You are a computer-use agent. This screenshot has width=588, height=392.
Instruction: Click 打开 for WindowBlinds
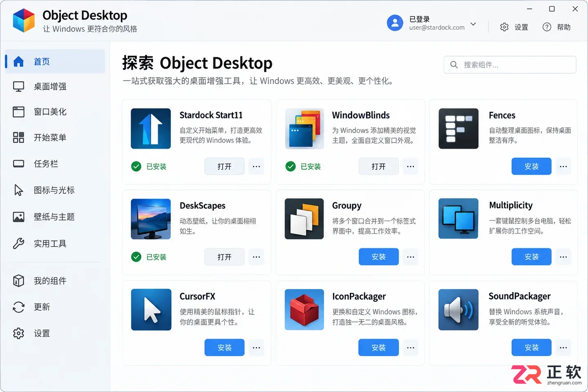(379, 166)
